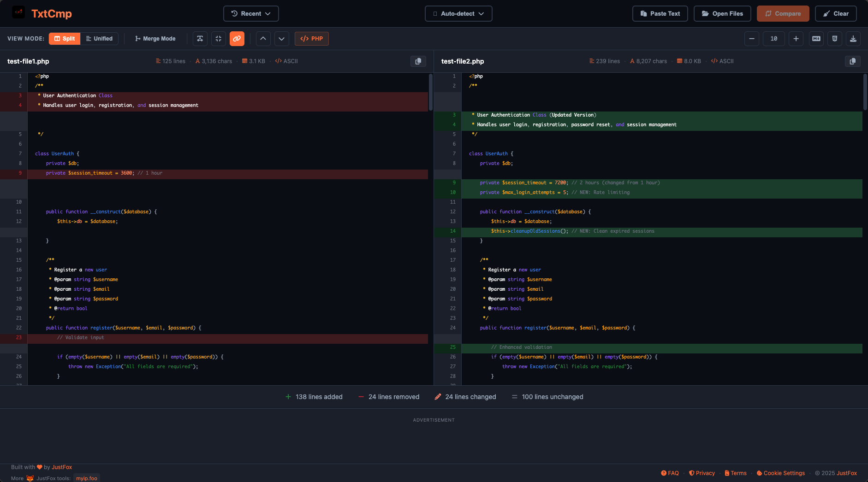
Task: Jump to previous difference with up chevron
Action: click(x=263, y=39)
